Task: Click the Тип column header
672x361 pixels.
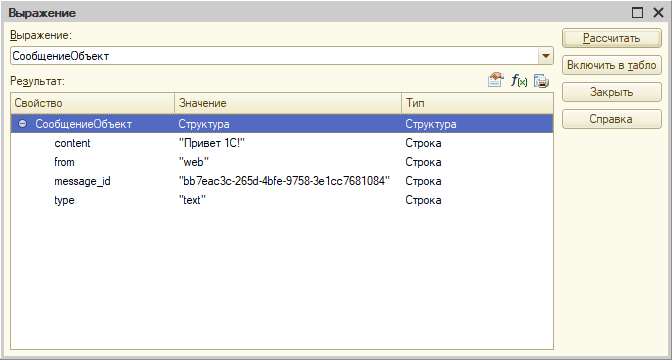Action: 477,103
